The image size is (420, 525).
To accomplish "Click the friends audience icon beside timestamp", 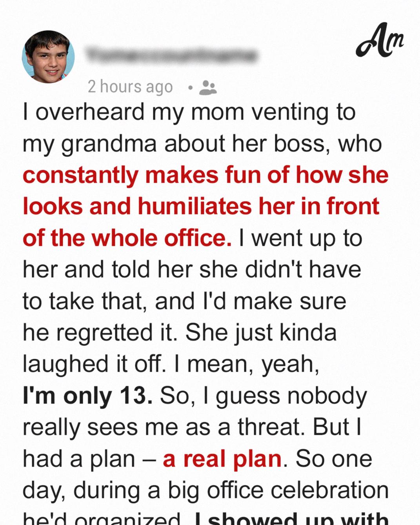I will click(x=208, y=88).
